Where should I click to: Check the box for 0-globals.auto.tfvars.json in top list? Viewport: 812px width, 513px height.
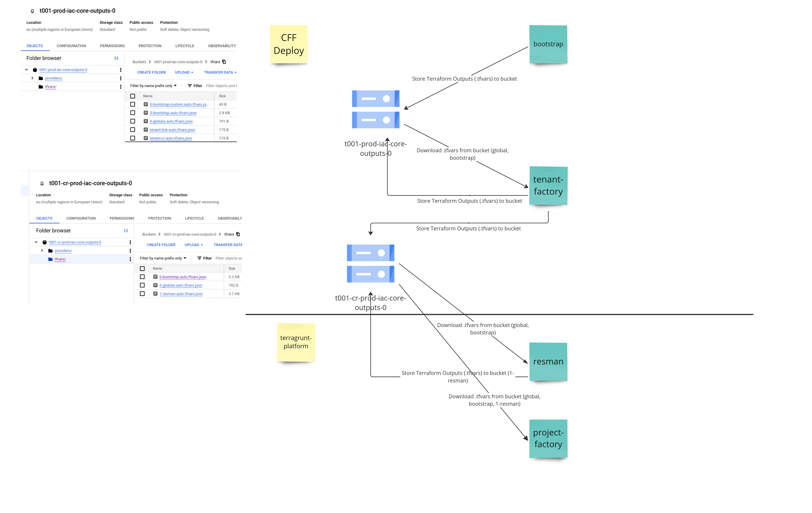coord(133,121)
